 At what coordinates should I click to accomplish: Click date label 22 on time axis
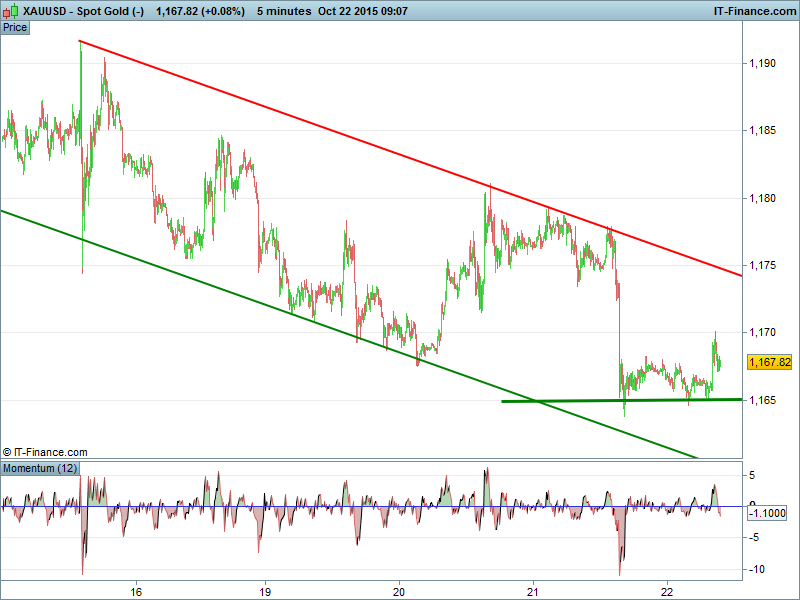click(x=667, y=589)
